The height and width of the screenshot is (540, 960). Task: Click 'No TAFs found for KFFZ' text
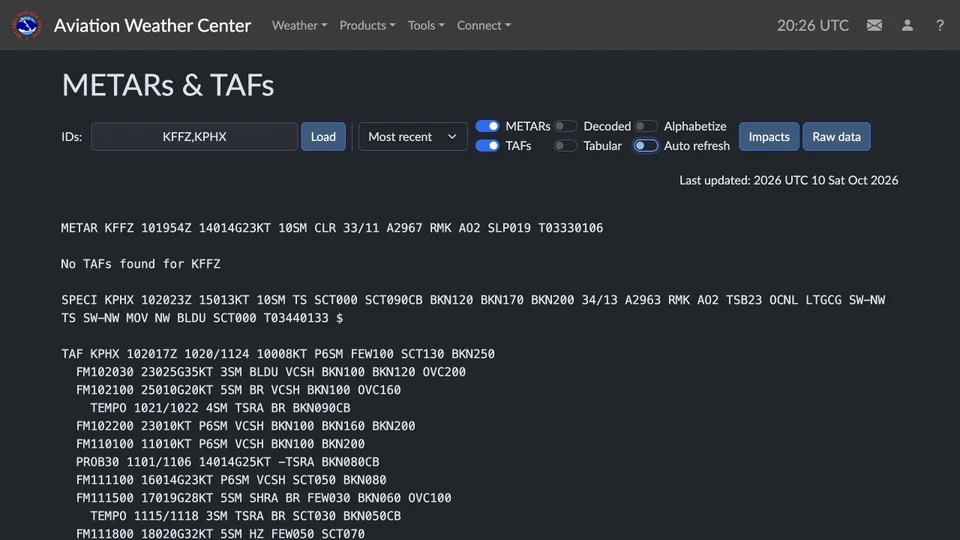click(x=141, y=264)
